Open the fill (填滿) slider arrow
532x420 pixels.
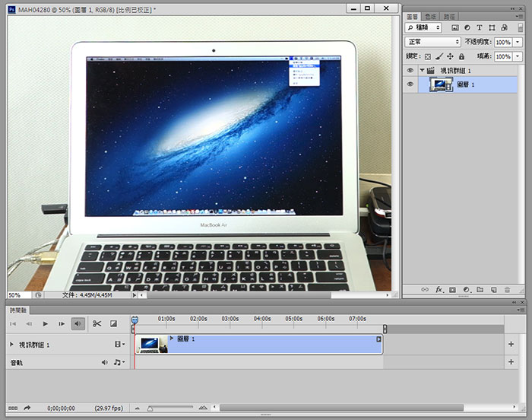click(518, 56)
